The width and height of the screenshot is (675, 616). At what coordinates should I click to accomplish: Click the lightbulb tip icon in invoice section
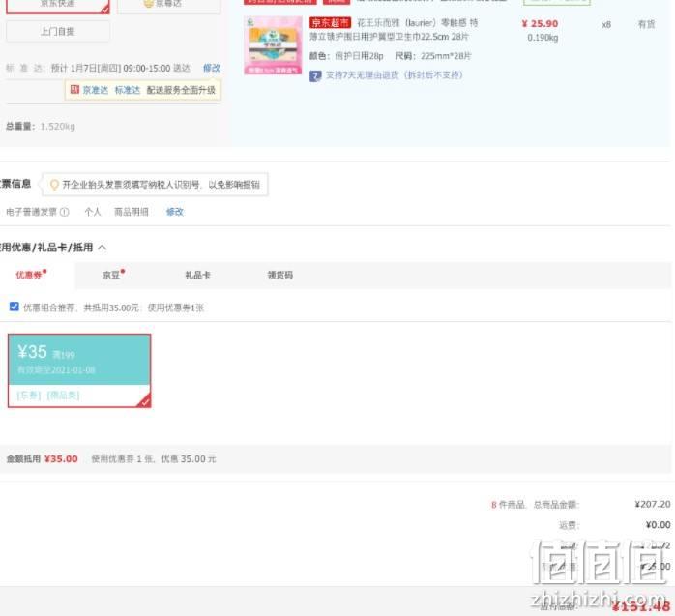(x=54, y=185)
